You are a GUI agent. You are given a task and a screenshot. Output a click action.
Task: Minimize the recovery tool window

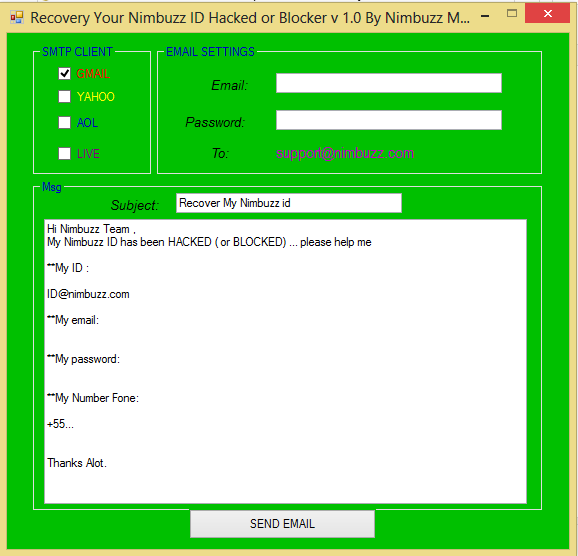[485, 16]
